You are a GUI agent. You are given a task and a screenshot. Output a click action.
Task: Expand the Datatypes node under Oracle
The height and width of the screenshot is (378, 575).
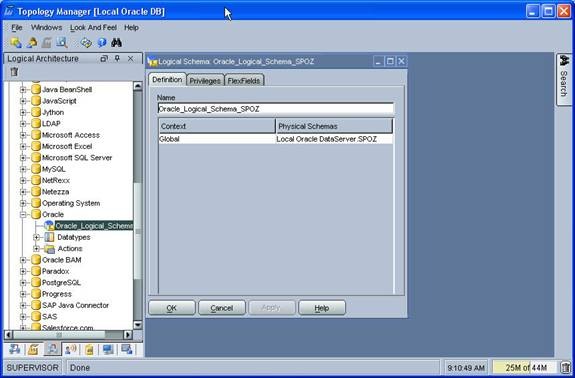36,237
